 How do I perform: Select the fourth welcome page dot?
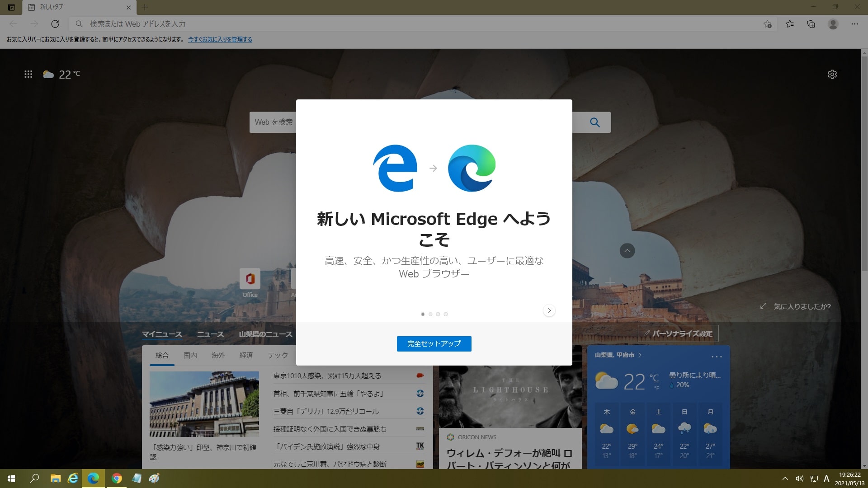[x=445, y=314]
